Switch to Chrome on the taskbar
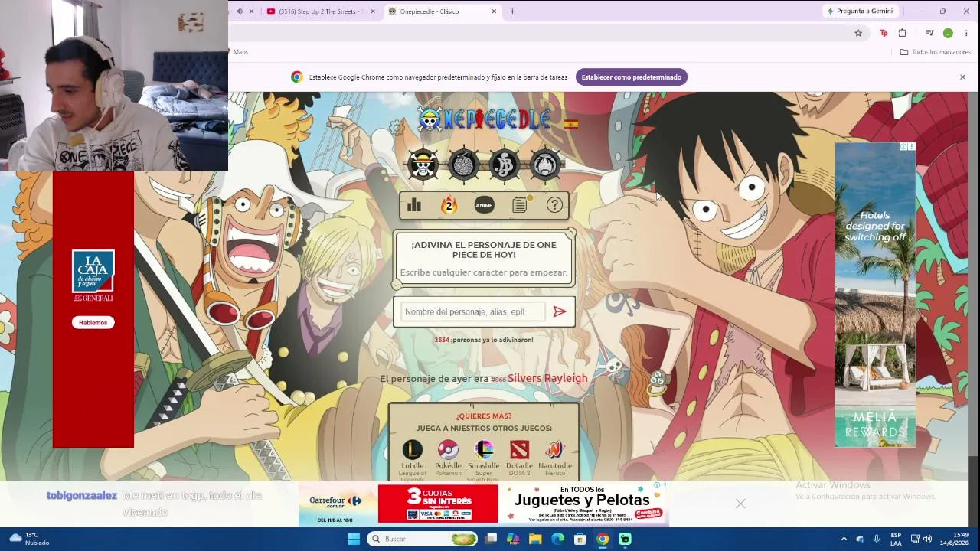The image size is (980, 551). click(603, 539)
